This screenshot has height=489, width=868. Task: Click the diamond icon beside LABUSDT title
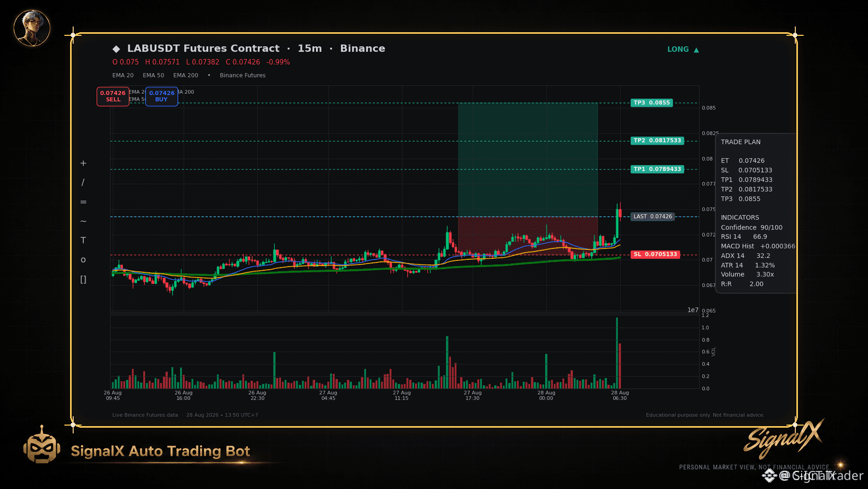(116, 49)
